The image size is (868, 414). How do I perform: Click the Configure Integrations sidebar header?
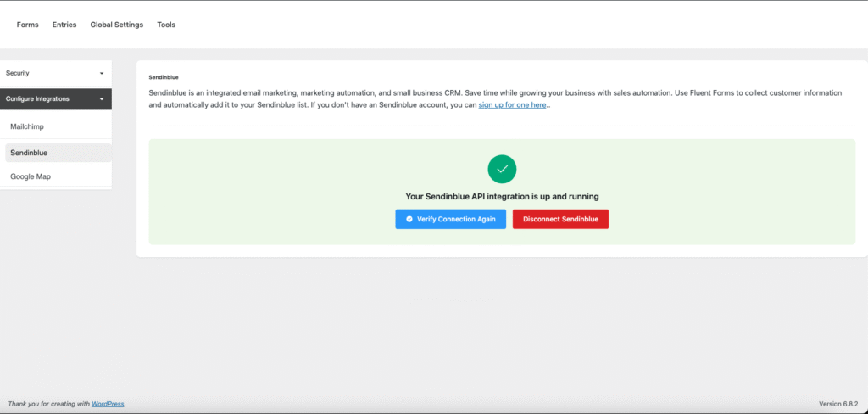coord(38,99)
